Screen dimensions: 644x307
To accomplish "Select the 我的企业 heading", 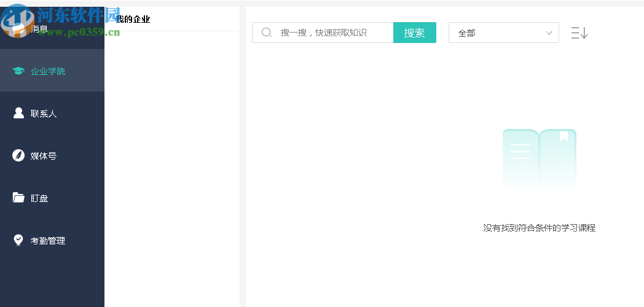I will click(133, 19).
